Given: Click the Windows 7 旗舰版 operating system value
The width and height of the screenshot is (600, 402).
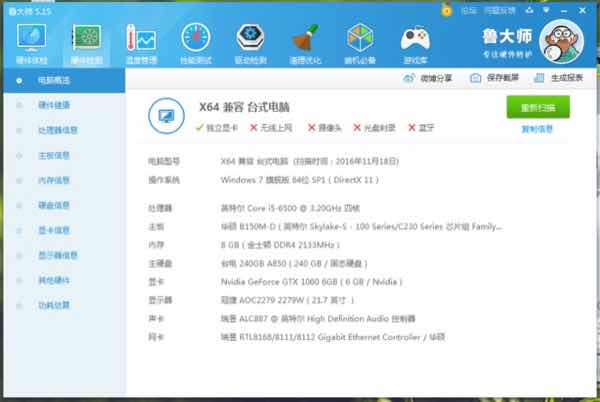Looking at the screenshot, I should [x=300, y=180].
